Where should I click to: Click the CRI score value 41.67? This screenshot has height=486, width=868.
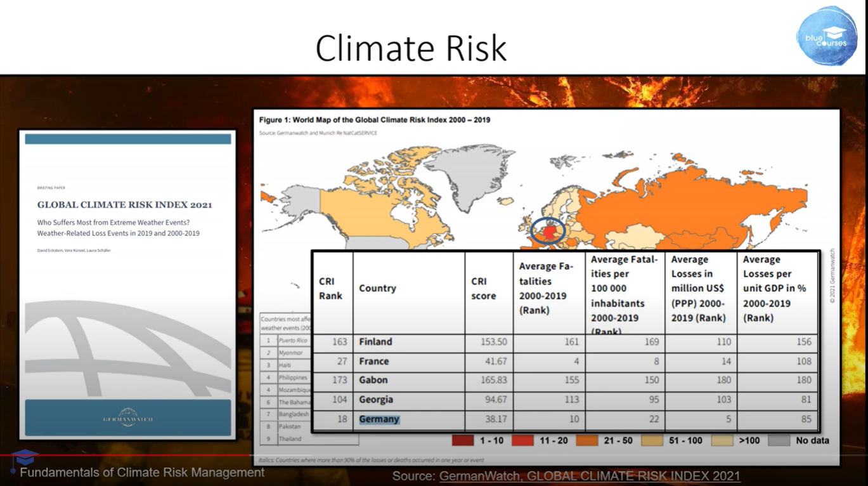coord(495,361)
